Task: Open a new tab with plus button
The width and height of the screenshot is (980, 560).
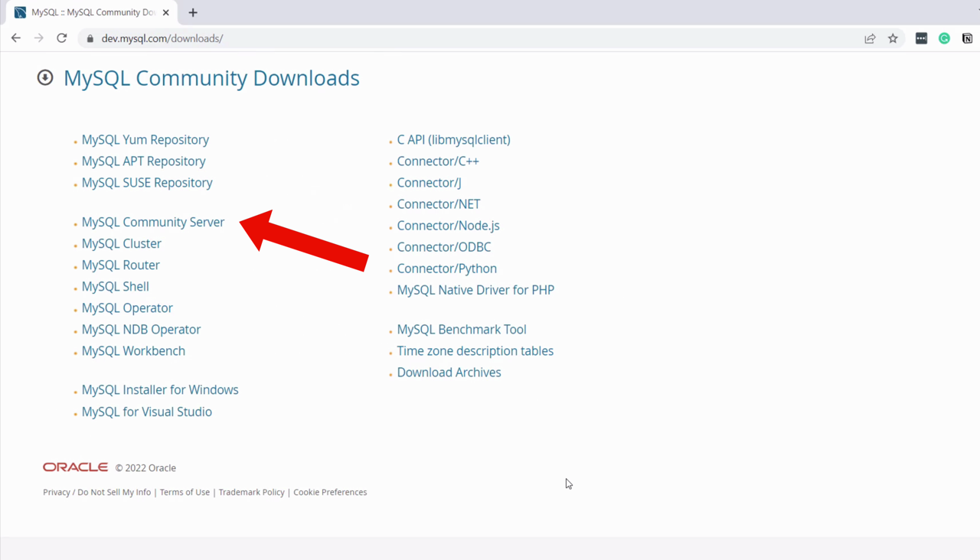Action: tap(193, 12)
